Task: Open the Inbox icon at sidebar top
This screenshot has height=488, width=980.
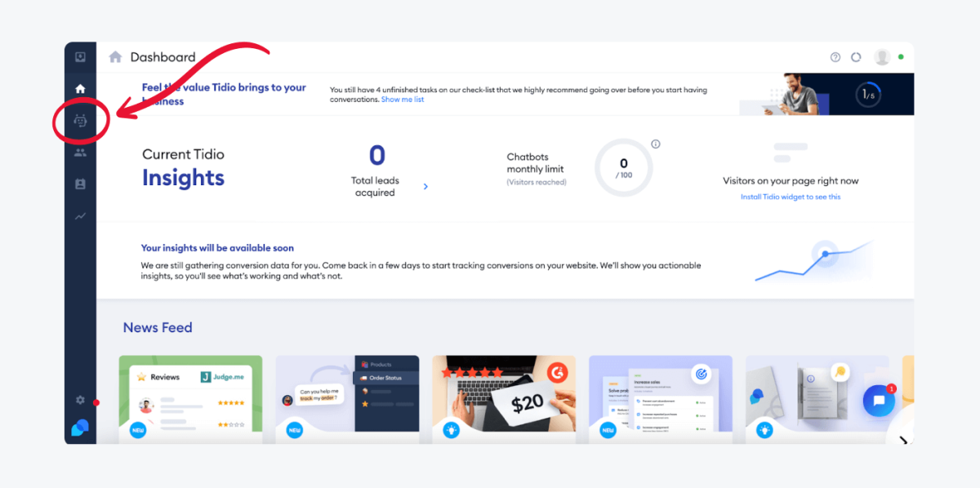Action: 80,56
